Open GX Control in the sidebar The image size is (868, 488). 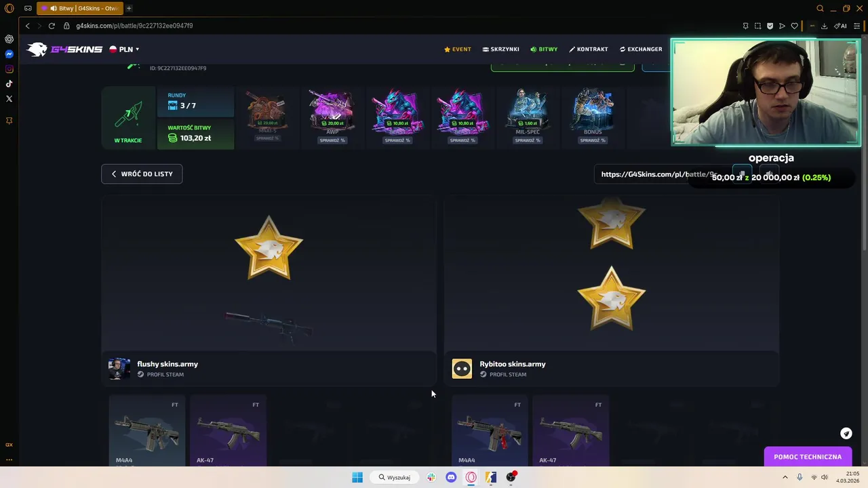[x=9, y=445]
